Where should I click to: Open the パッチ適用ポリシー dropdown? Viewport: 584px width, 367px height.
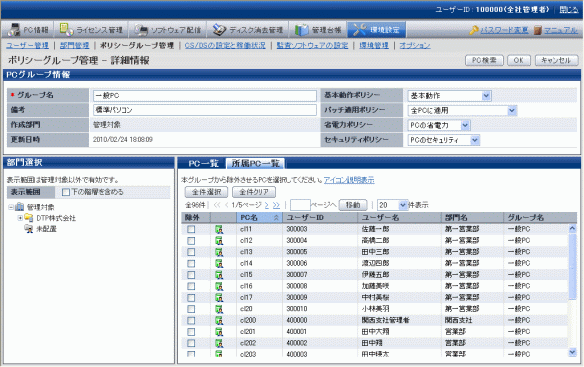462,110
